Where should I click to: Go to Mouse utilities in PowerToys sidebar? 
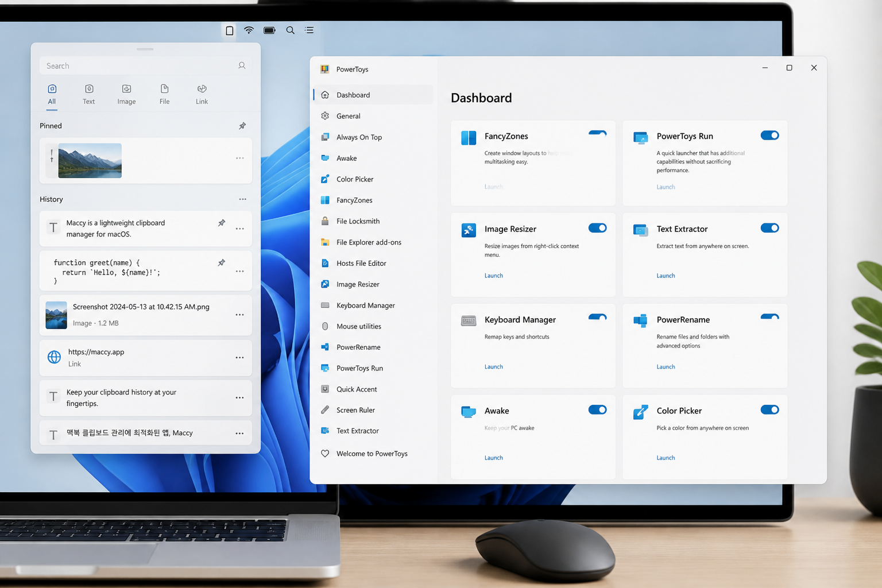pyautogui.click(x=373, y=326)
